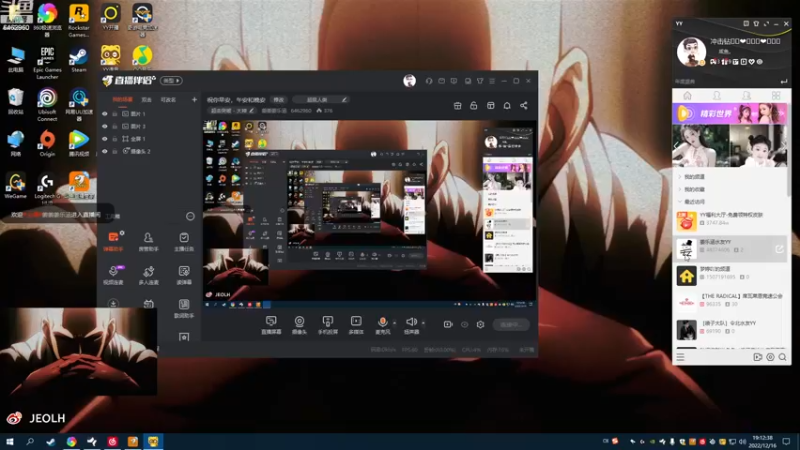Click the mode pill next to 直播伴侣 logo
Image resolution: width=800 pixels, height=450 pixels.
coord(171,81)
